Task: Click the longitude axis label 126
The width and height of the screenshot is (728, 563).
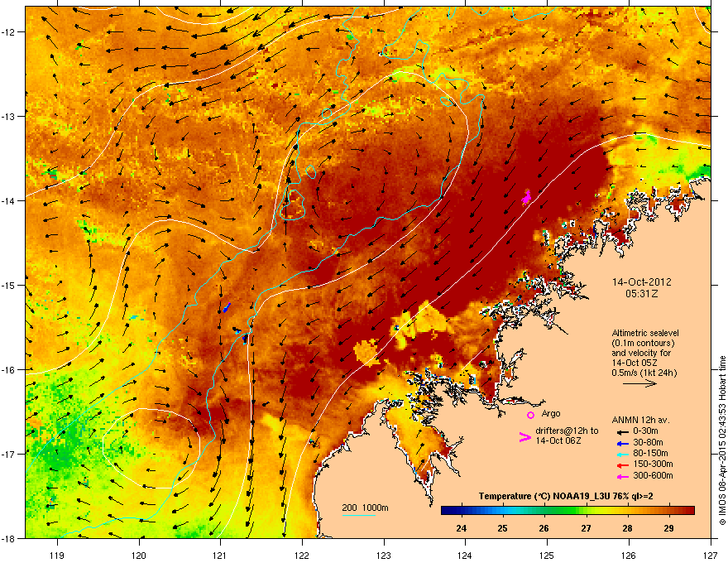Action: coord(629,555)
